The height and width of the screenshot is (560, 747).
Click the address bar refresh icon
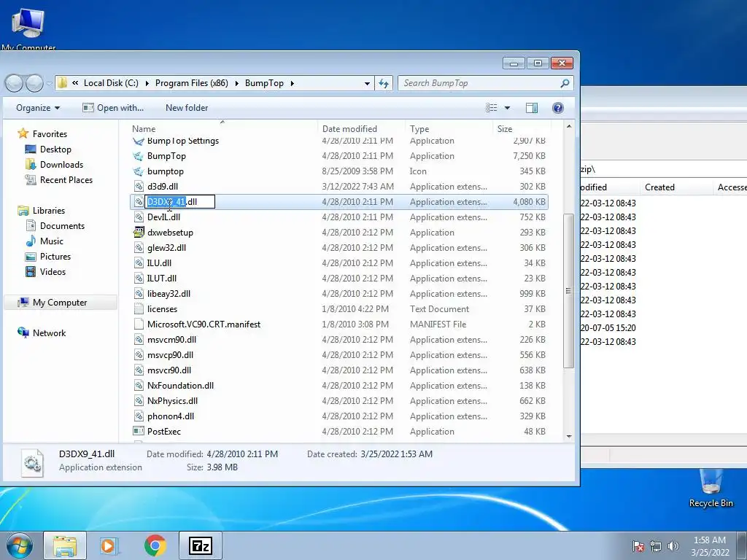point(384,83)
